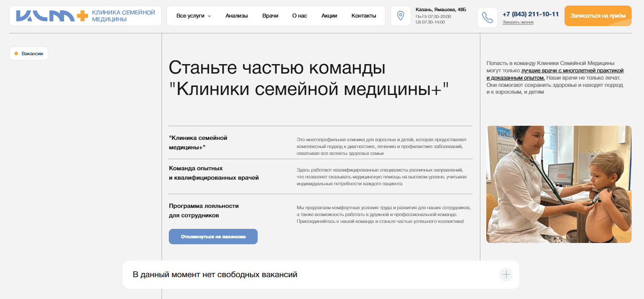Click the "Клиника семейной медицины+" row heading
The image size is (644, 299).
(198, 142)
